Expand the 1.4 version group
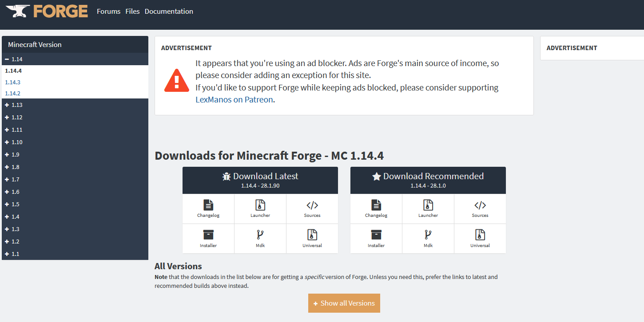Viewport: 644px width, 322px height. [x=75, y=216]
